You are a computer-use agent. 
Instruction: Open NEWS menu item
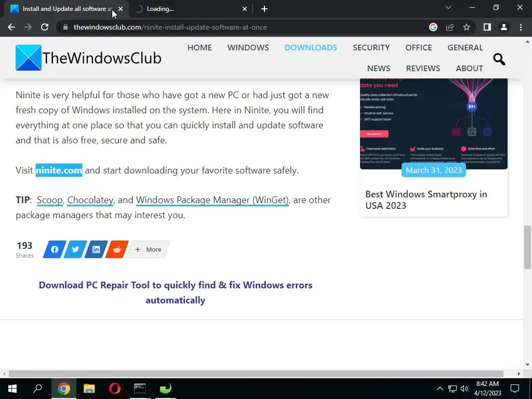point(379,68)
